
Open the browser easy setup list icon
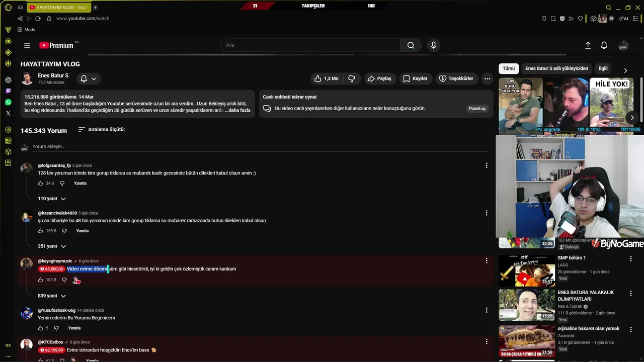click(636, 19)
